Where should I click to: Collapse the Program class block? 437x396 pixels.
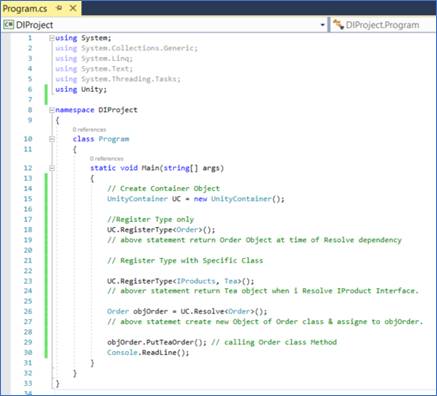click(x=52, y=139)
